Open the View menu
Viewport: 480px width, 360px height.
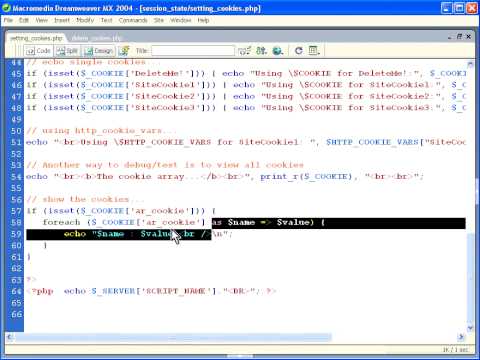(42, 20)
